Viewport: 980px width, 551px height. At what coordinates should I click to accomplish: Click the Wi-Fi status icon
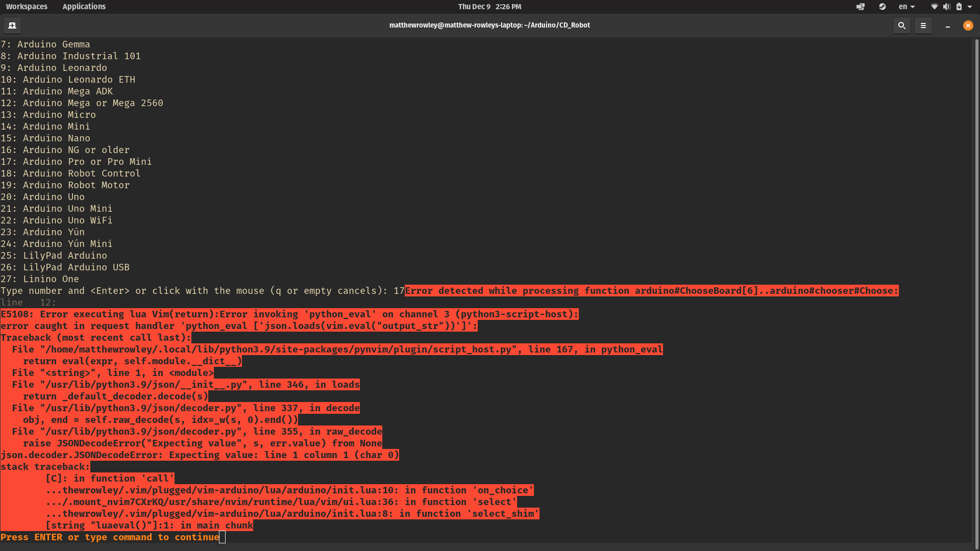click(935, 7)
